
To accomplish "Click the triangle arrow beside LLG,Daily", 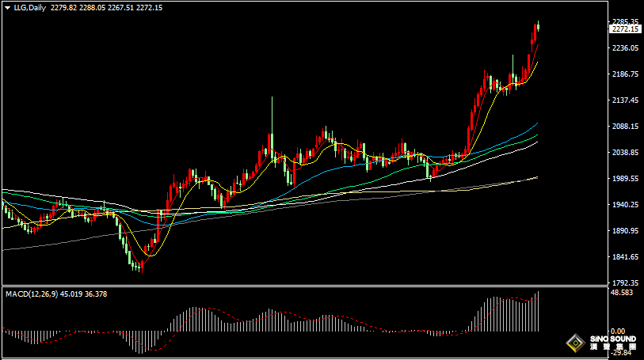I will pos(6,8).
